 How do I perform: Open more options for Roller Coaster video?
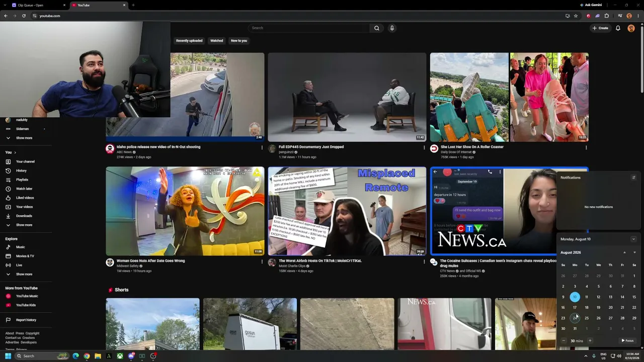[586, 147]
